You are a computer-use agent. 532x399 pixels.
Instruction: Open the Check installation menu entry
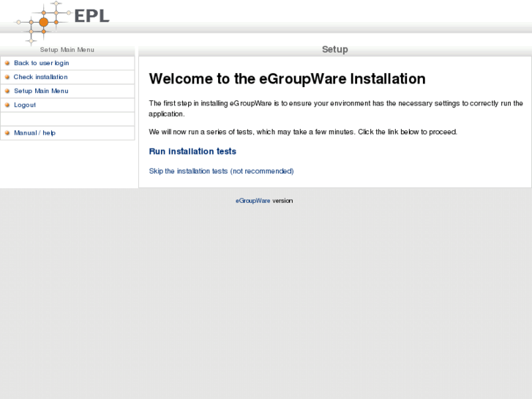pyautogui.click(x=41, y=77)
